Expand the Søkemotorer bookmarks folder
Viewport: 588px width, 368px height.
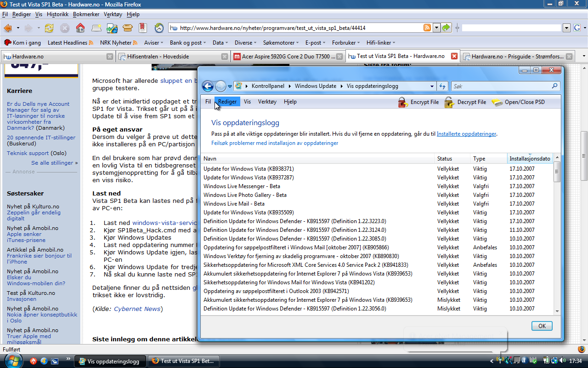pyautogui.click(x=282, y=43)
